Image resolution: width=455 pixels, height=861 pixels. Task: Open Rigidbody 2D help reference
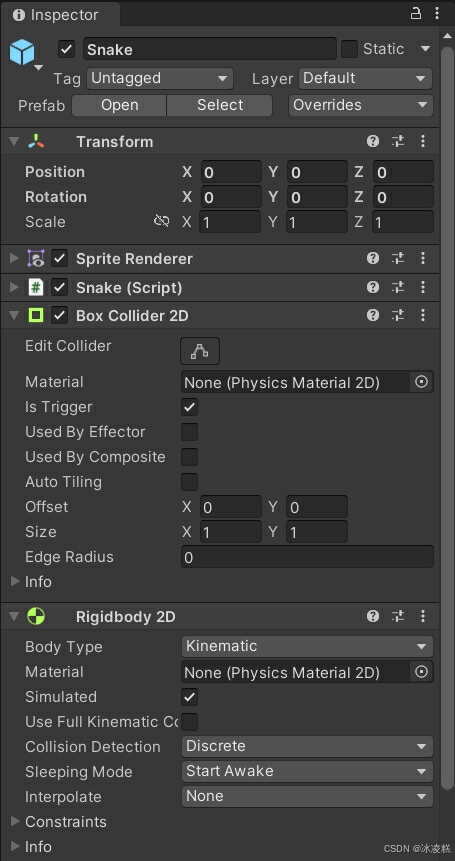pos(373,617)
